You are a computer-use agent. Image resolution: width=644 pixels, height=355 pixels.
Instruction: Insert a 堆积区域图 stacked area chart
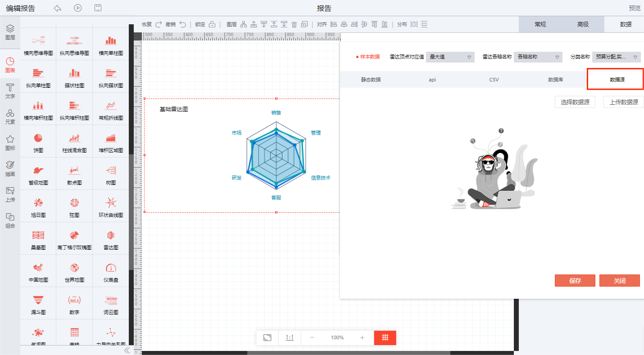[x=111, y=142]
